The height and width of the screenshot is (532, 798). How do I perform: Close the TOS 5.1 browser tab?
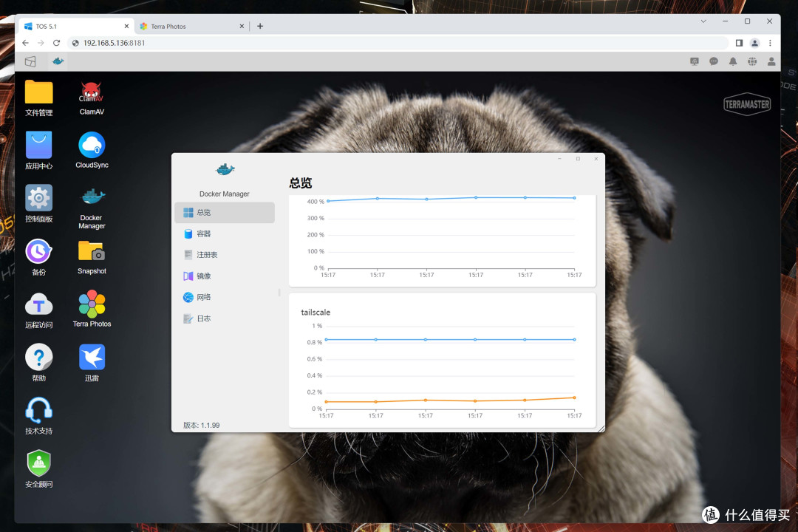point(127,27)
